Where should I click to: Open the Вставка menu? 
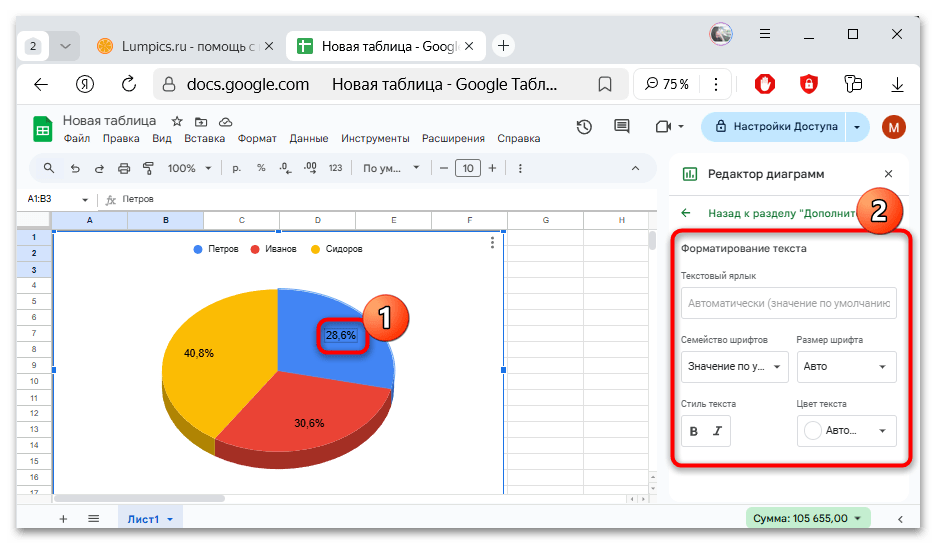pos(204,139)
